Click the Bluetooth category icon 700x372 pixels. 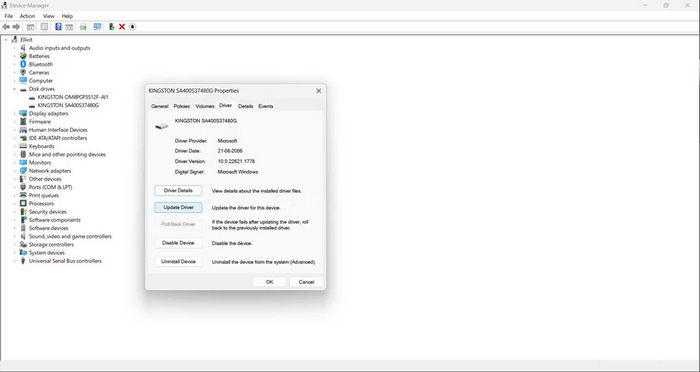tap(23, 64)
